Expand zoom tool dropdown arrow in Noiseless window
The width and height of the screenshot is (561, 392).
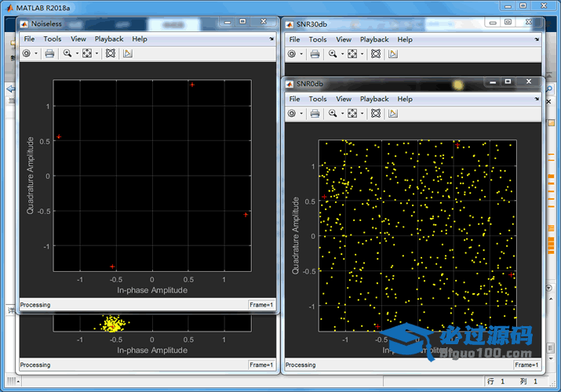tap(76, 54)
